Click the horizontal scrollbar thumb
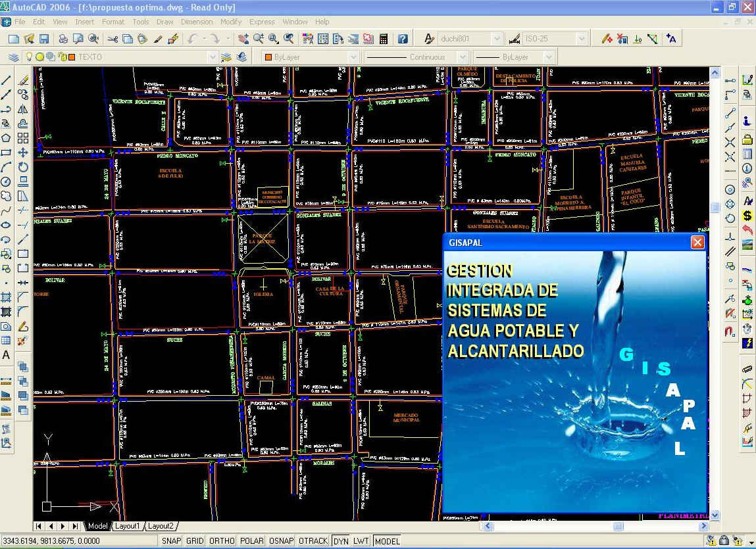Image resolution: width=756 pixels, height=549 pixels. pos(618,526)
